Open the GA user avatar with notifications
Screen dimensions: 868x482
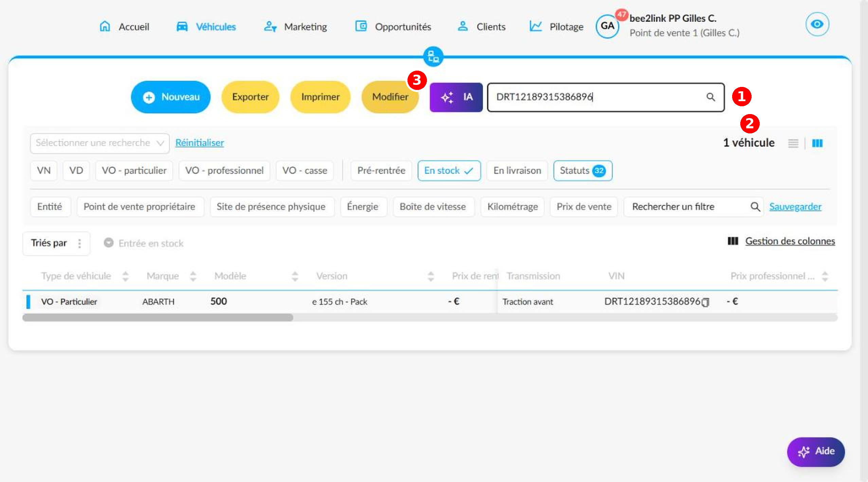(x=608, y=26)
